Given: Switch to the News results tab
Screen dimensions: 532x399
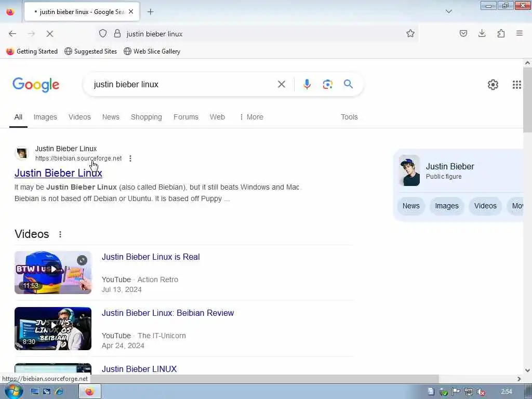Looking at the screenshot, I should [111, 117].
